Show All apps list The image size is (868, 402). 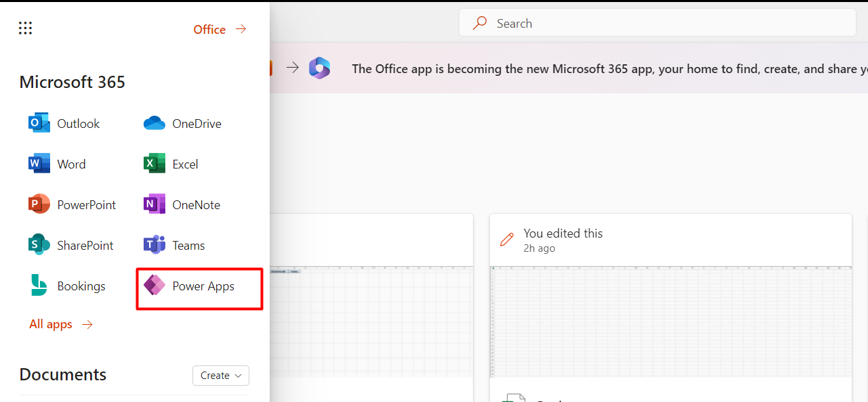click(61, 324)
